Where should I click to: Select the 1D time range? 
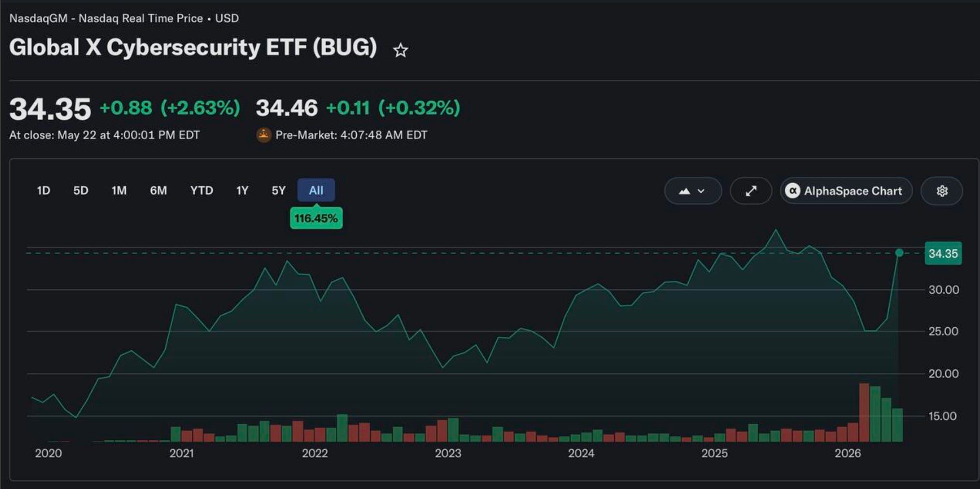click(x=43, y=190)
